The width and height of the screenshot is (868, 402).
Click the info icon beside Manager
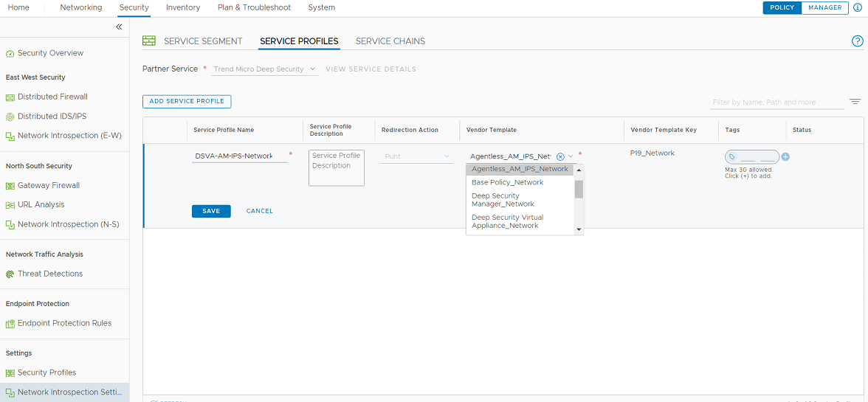[x=857, y=7]
